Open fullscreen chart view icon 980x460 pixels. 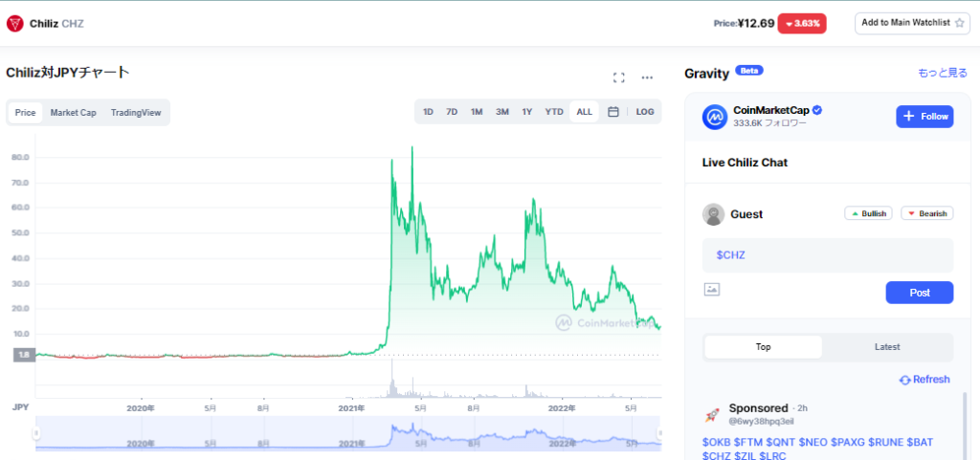tap(618, 77)
